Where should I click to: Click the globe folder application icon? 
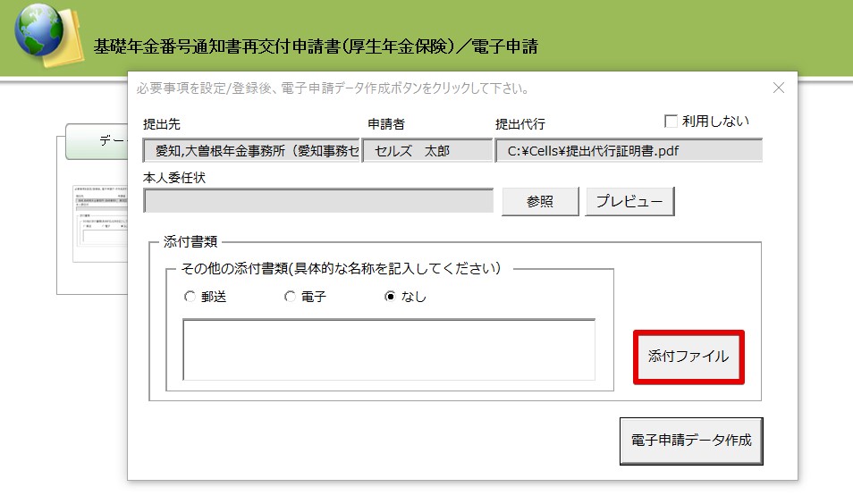[49, 34]
